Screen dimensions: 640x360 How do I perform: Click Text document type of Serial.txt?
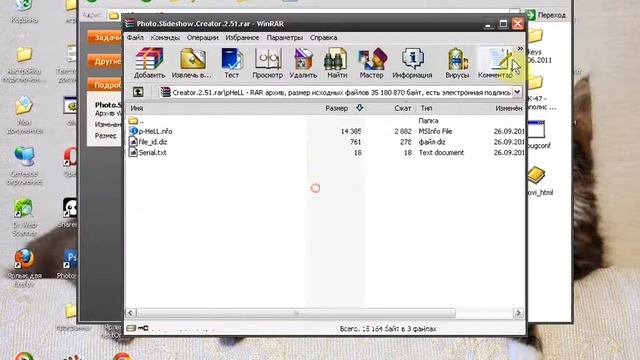[x=441, y=153]
